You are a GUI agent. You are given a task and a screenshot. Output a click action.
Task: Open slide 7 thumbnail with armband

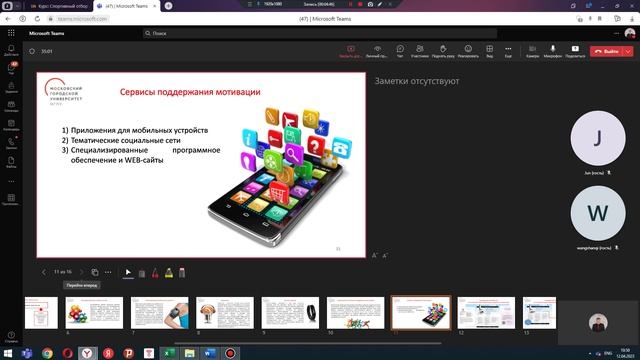(x=160, y=313)
